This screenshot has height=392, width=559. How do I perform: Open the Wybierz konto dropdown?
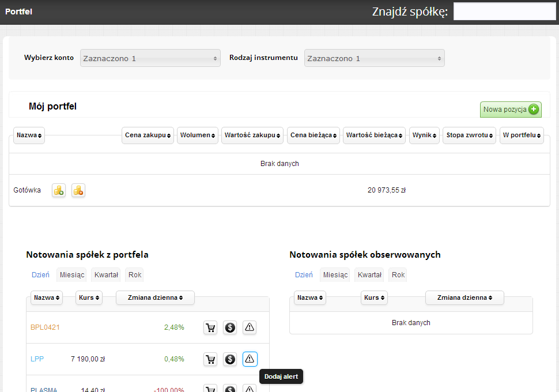(x=150, y=58)
